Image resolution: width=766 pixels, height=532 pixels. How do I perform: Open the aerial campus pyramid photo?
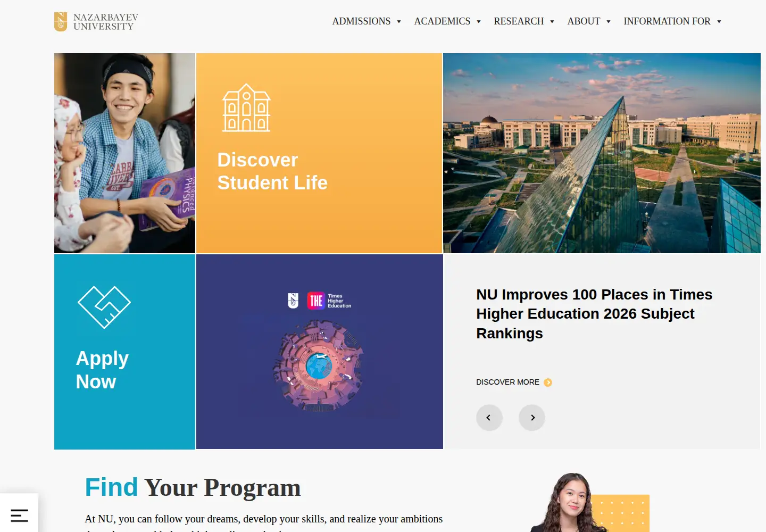pyautogui.click(x=602, y=153)
